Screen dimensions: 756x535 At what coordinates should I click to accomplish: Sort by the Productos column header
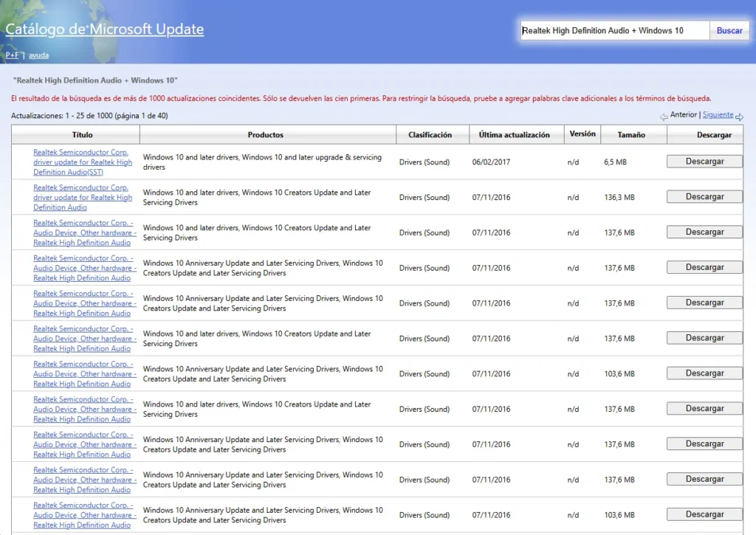[x=265, y=135]
